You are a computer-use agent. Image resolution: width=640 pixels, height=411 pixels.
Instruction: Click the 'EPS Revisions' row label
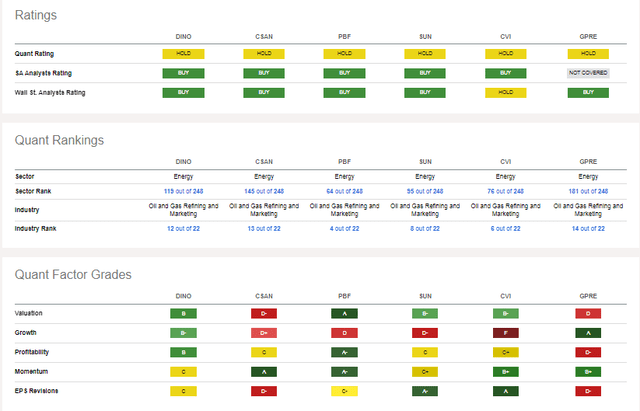click(36, 391)
